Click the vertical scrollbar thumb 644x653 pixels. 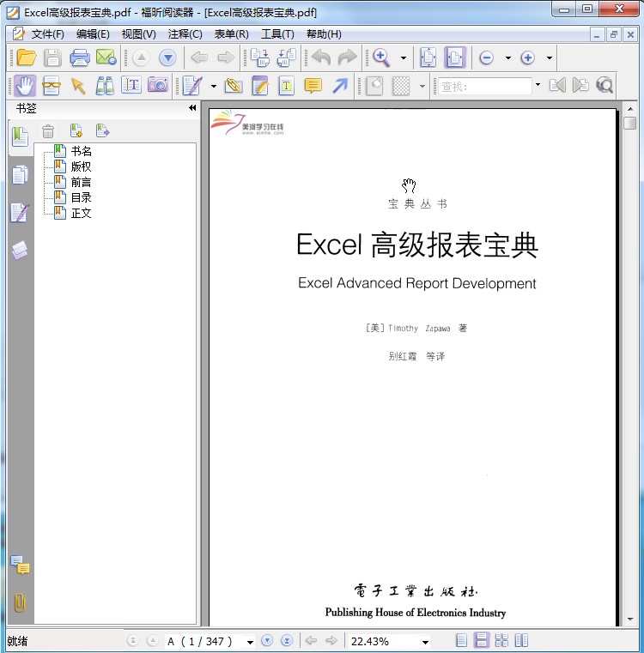tap(629, 124)
